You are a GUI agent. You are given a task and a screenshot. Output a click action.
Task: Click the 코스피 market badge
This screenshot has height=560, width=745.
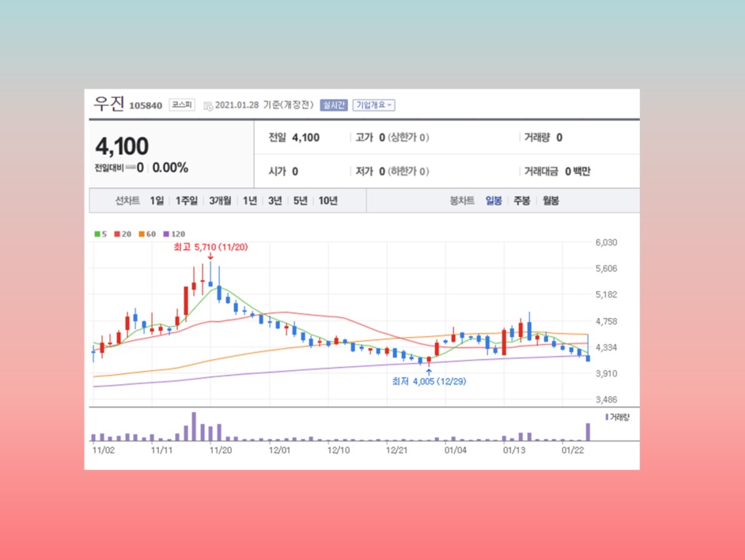[x=182, y=104]
